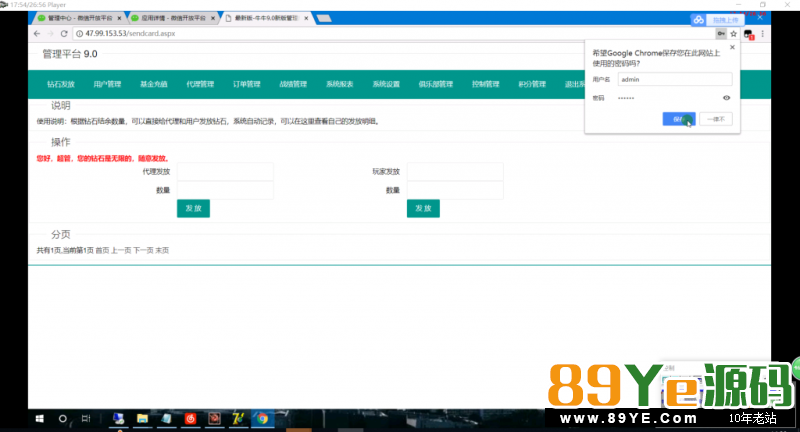Open the 基金充值 menu item
The width and height of the screenshot is (800, 432).
coord(154,84)
